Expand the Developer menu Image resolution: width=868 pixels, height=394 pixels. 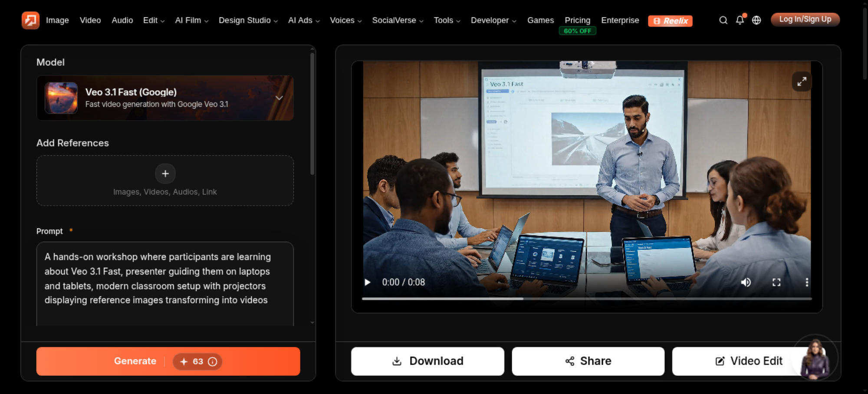click(x=493, y=20)
